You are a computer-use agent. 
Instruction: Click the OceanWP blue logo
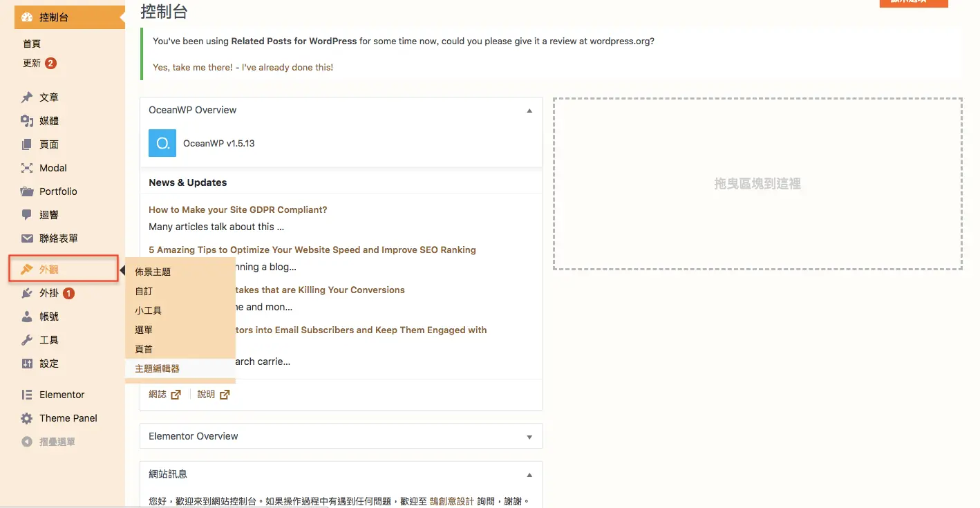point(162,143)
